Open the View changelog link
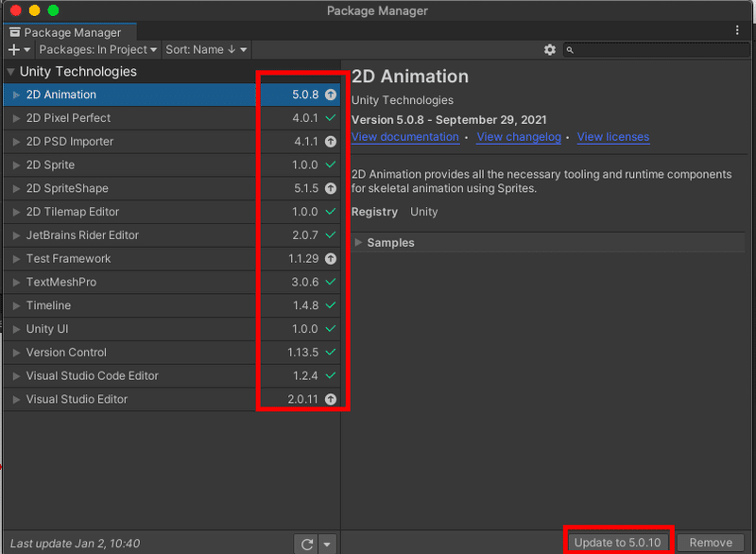This screenshot has height=554, width=756. [519, 137]
